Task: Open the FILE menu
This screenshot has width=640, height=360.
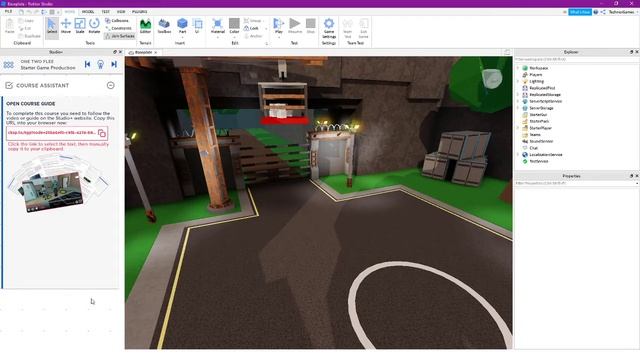Action: coord(8,12)
